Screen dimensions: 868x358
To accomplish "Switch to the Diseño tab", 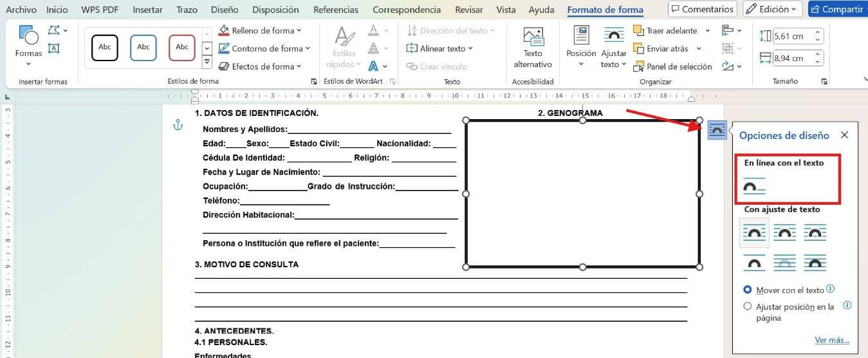I will coord(225,10).
